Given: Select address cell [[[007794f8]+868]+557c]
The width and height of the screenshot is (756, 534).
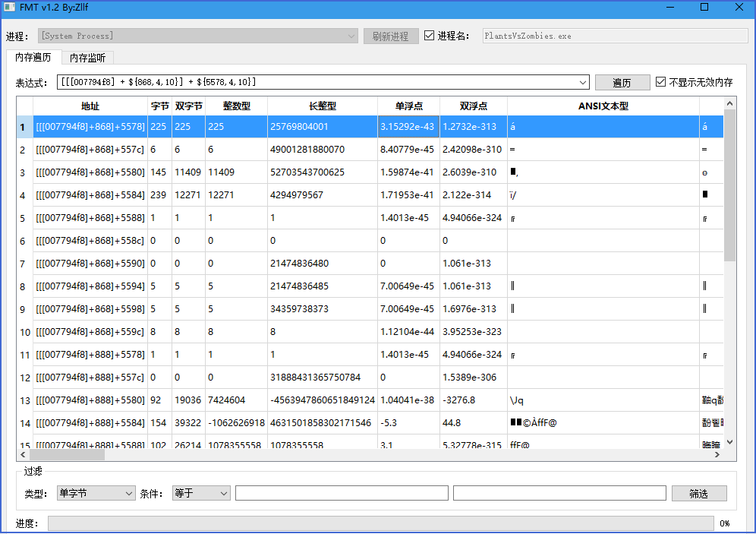Looking at the screenshot, I should [90, 150].
